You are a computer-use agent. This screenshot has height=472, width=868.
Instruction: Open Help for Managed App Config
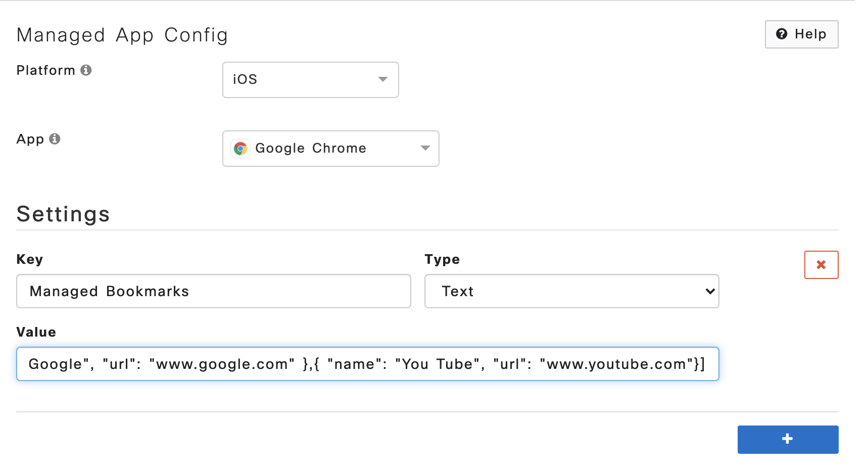801,34
